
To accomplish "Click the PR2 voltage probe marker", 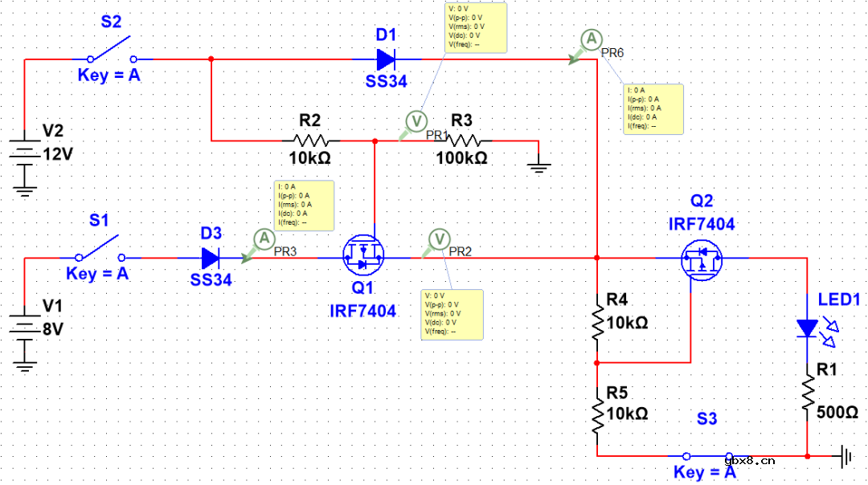I will (x=438, y=238).
